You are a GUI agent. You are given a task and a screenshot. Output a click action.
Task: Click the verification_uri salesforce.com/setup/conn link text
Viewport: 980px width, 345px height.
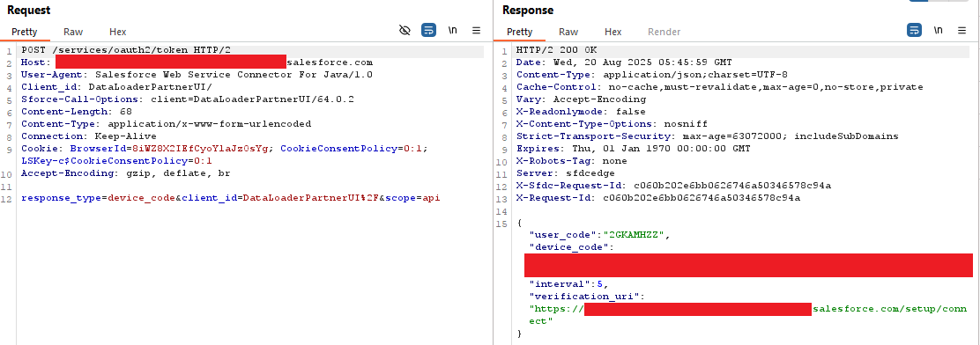(890, 309)
